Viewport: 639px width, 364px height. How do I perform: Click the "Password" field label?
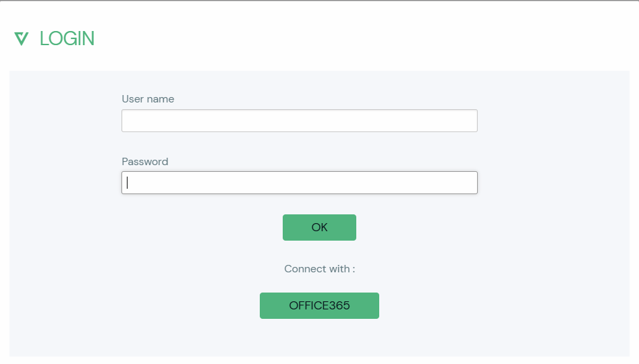pyautogui.click(x=145, y=162)
